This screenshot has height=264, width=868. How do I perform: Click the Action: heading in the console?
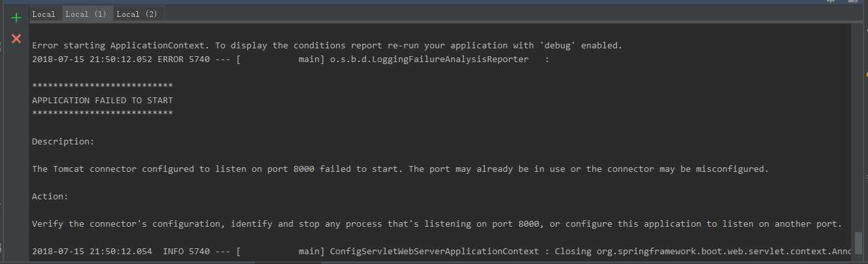pos(50,196)
